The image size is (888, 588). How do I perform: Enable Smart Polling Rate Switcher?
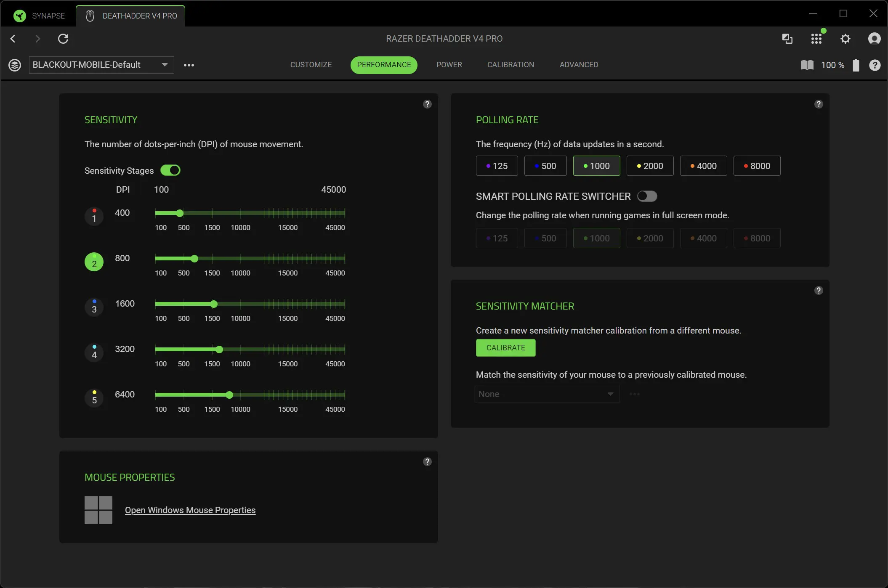(647, 196)
